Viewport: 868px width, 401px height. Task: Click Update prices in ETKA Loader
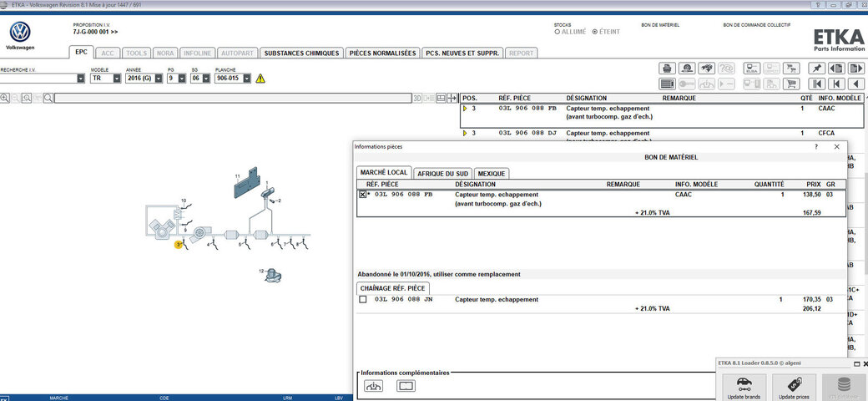794,388
